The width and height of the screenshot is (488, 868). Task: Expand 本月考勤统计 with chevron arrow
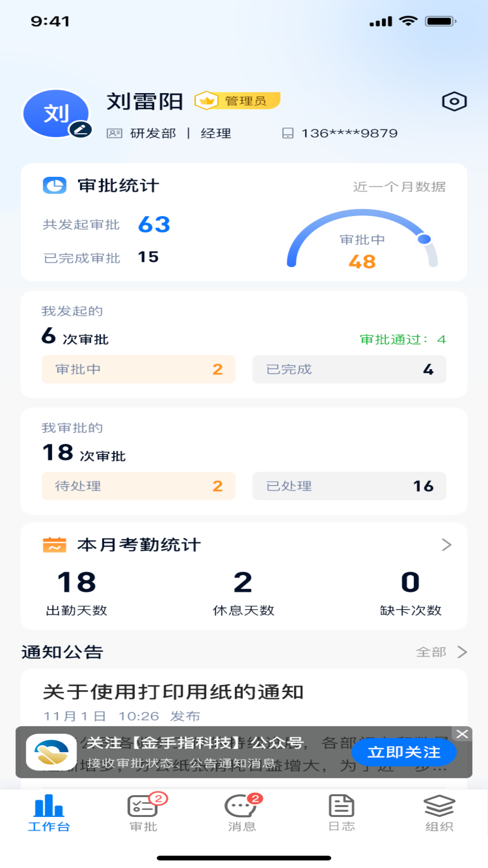(446, 545)
